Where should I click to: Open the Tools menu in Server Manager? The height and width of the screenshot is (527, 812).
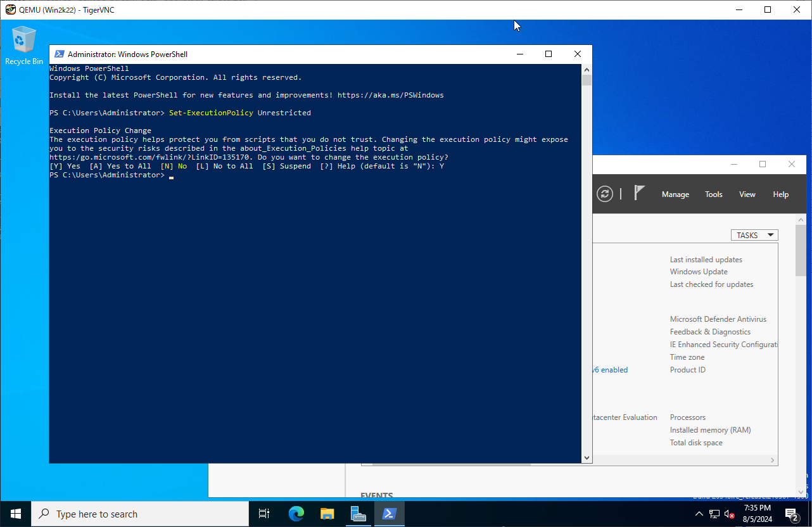point(714,194)
